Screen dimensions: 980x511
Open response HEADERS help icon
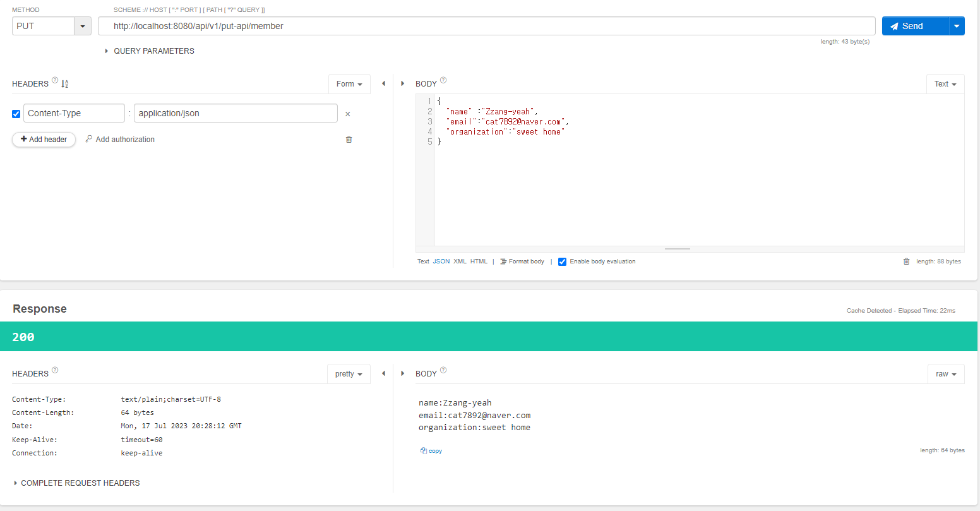(55, 370)
